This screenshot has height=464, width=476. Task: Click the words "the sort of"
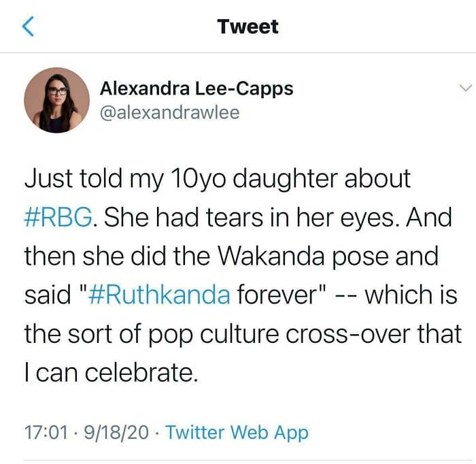(x=80, y=334)
